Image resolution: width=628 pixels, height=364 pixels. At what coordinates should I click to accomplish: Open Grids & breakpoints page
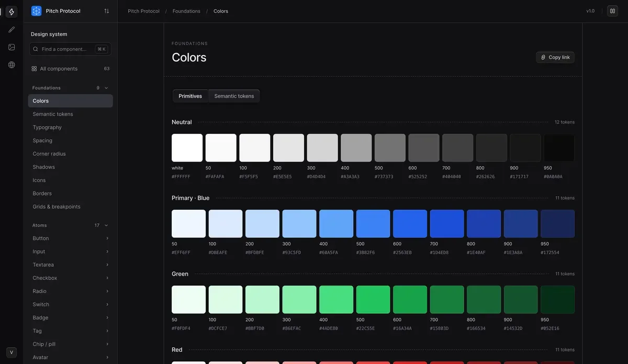(70, 207)
